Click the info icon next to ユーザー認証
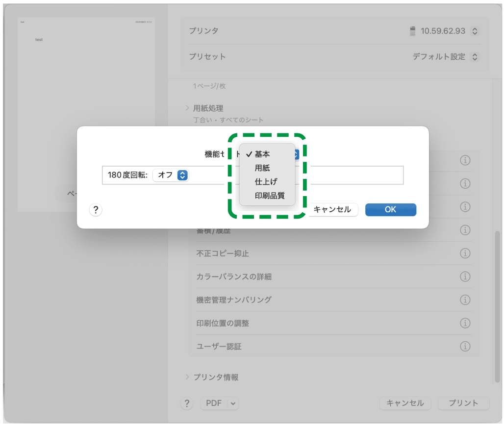504x426 pixels. coord(465,346)
